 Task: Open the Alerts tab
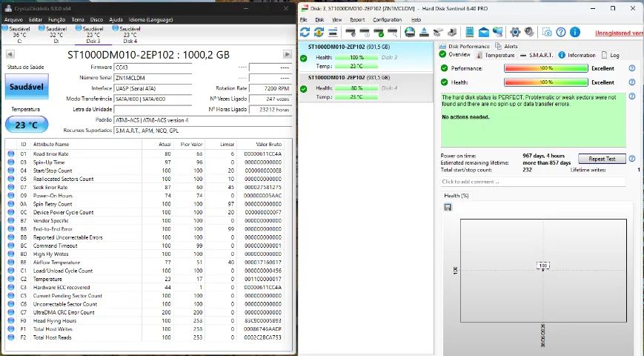pos(506,47)
